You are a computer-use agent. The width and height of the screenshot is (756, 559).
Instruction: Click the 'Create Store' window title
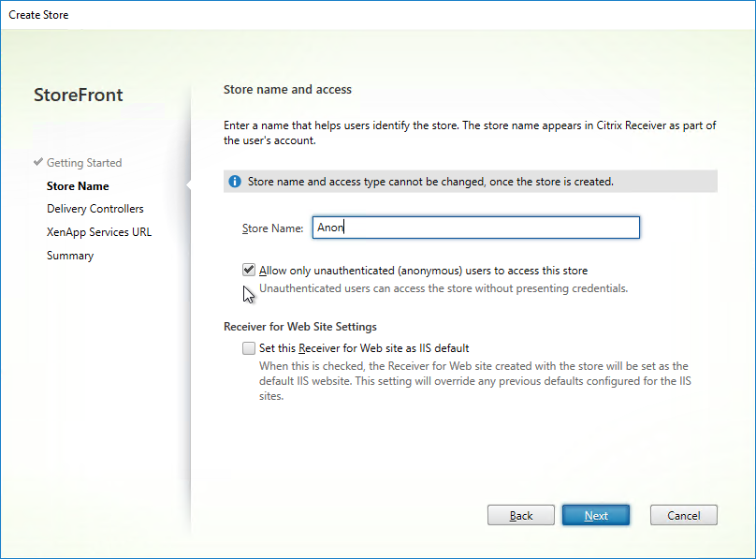pos(38,15)
